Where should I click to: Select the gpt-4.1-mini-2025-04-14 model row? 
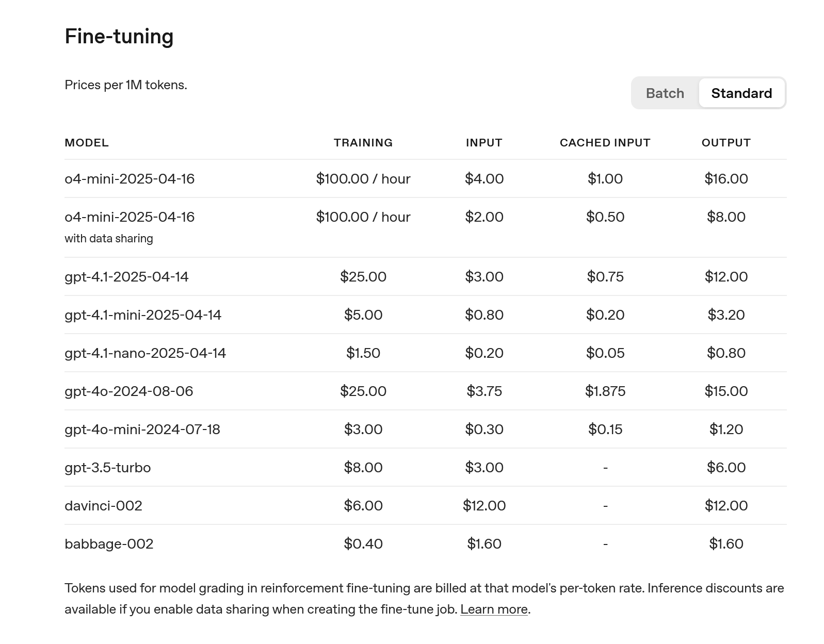click(x=143, y=315)
